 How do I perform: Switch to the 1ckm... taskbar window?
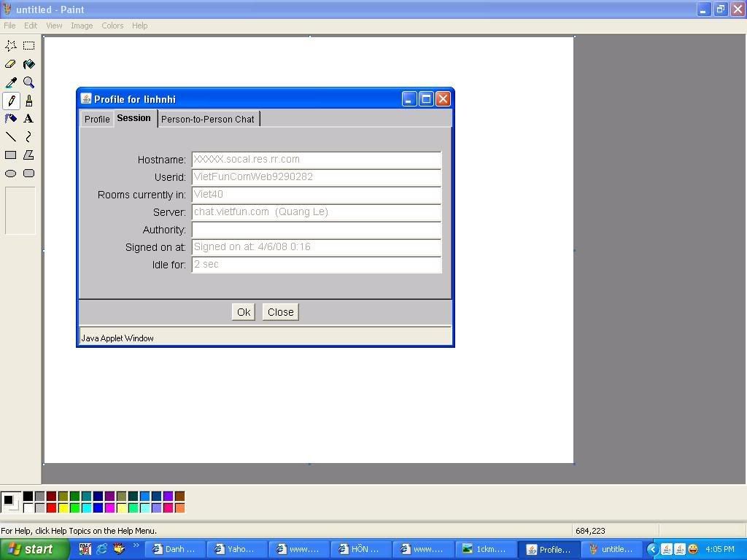coord(485,550)
